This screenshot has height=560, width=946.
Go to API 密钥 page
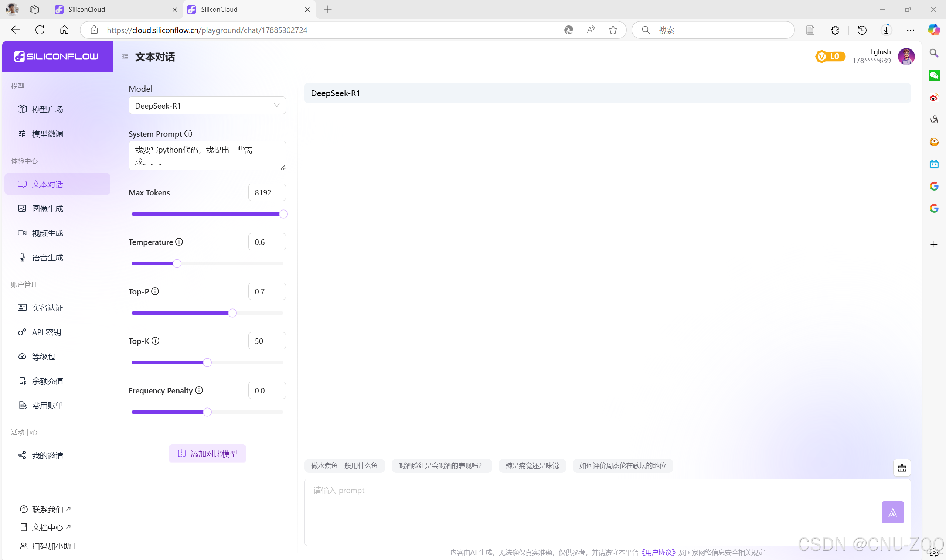(x=46, y=332)
